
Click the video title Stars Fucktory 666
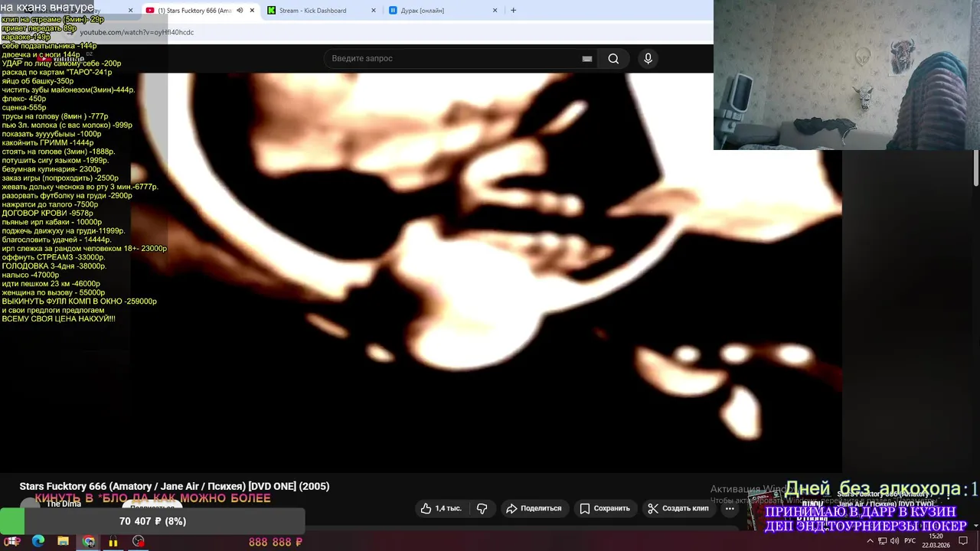pyautogui.click(x=175, y=486)
